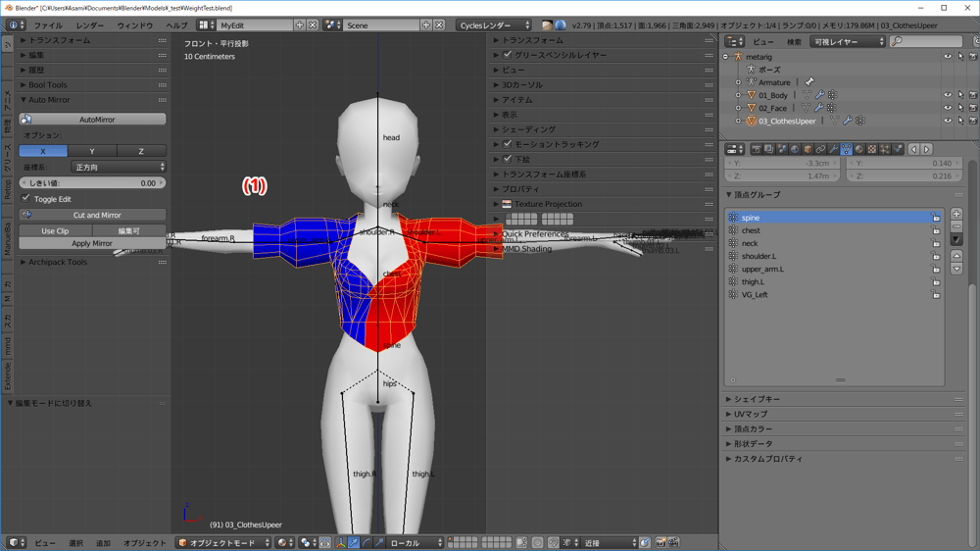980x551 pixels.
Task: Adjust the threshold value slider
Action: (92, 183)
